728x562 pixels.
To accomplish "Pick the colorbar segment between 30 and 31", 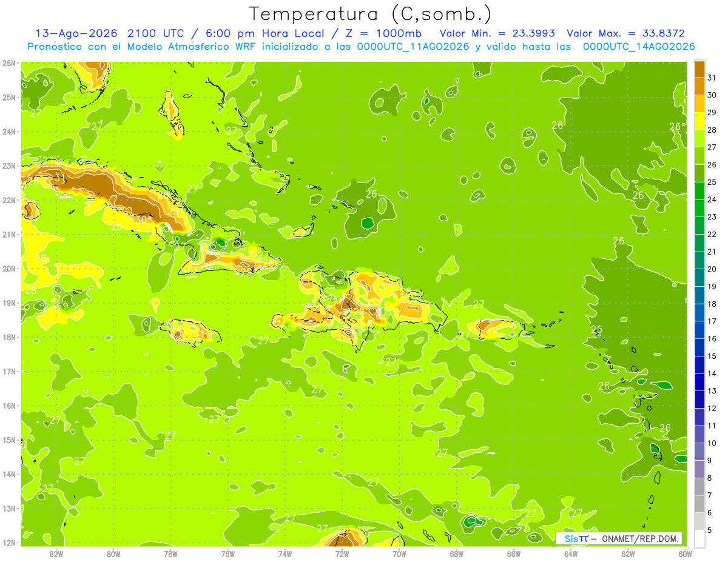I will 699,86.
